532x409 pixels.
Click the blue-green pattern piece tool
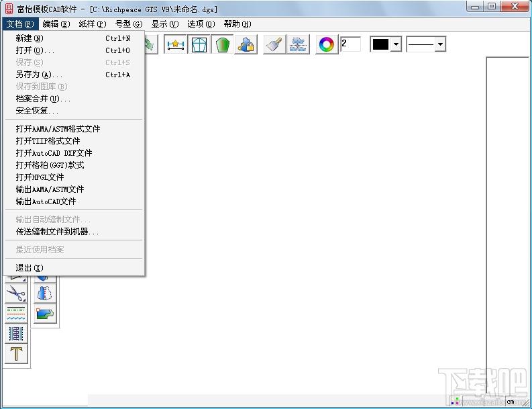[45, 314]
